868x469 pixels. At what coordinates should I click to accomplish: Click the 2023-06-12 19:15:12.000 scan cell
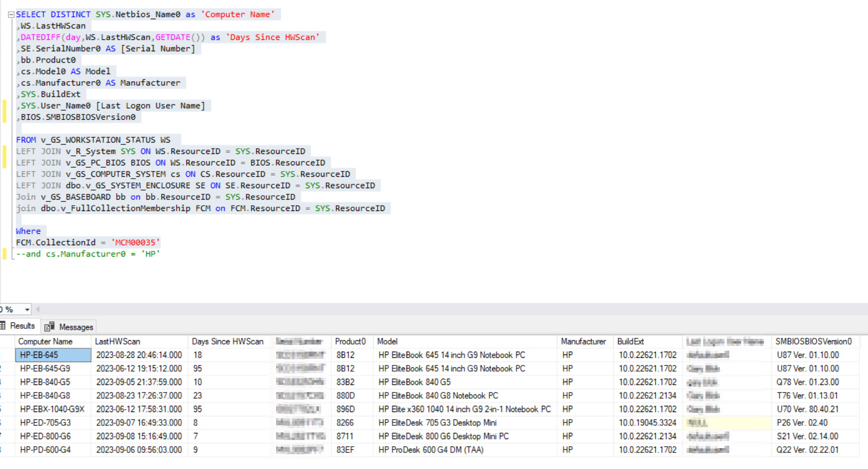(139, 369)
